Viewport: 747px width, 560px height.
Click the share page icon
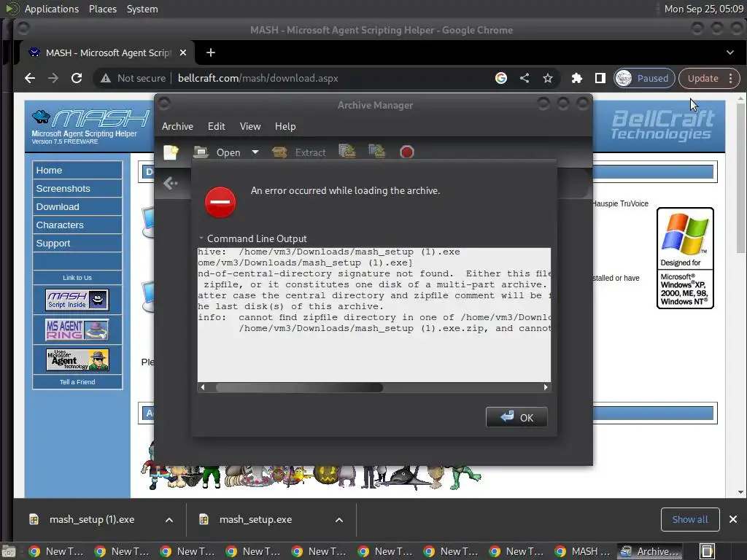tap(525, 78)
